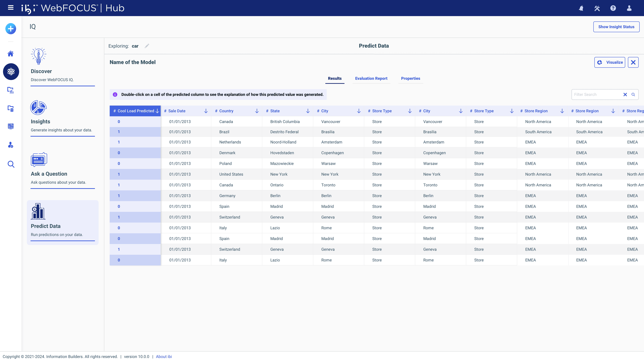Sort the State column arrow

[x=308, y=111]
